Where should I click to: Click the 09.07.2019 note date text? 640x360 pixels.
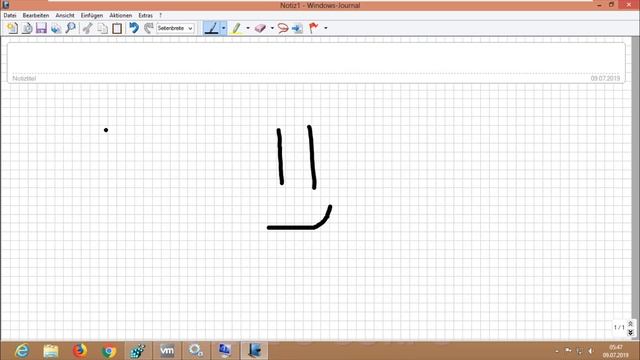(x=605, y=78)
